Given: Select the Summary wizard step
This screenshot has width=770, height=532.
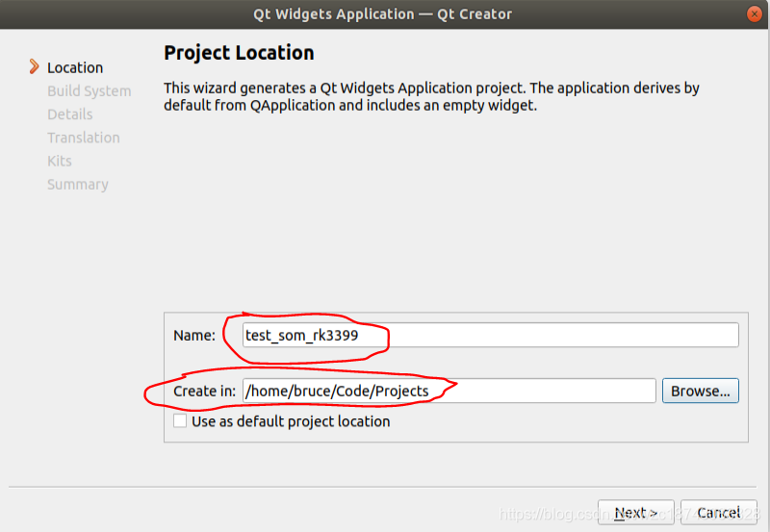Looking at the screenshot, I should [78, 185].
